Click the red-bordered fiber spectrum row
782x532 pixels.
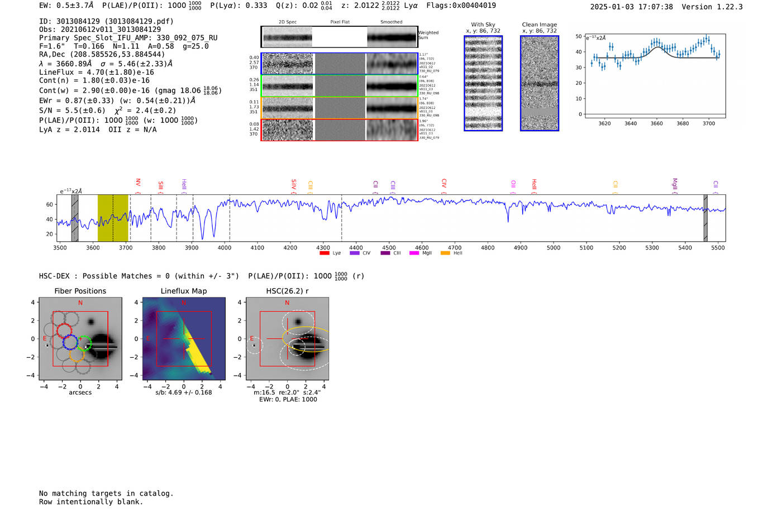(340, 130)
